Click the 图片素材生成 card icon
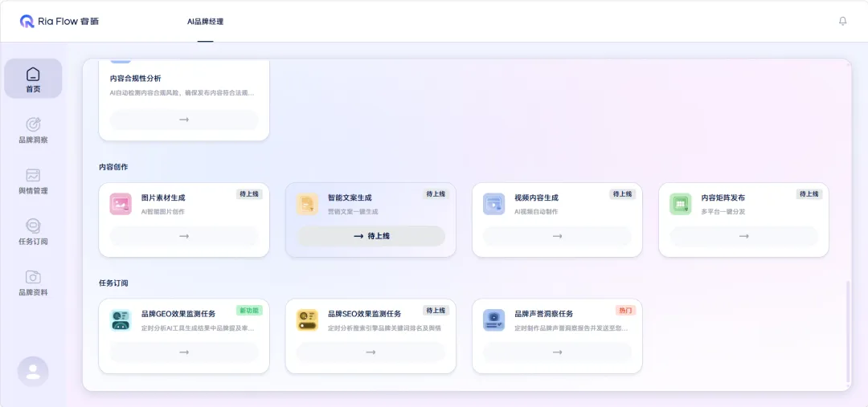The width and height of the screenshot is (868, 407). (121, 204)
